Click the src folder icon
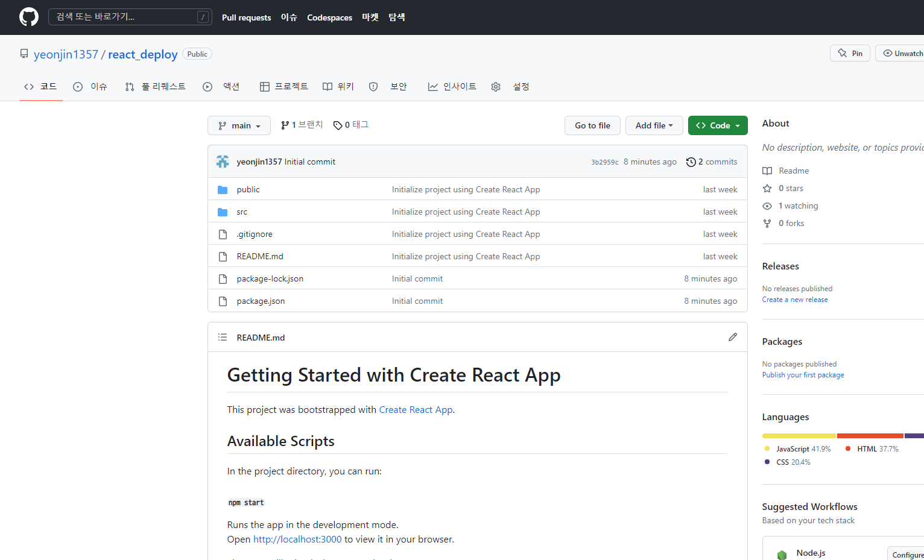The image size is (924, 560). (x=223, y=212)
